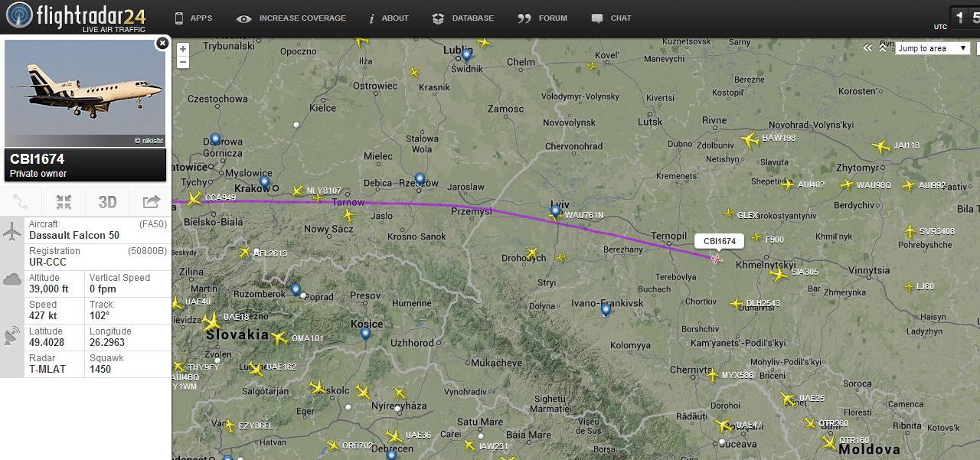This screenshot has width=980, height=460.
Task: Click the UTC clock display
Action: tap(964, 18)
